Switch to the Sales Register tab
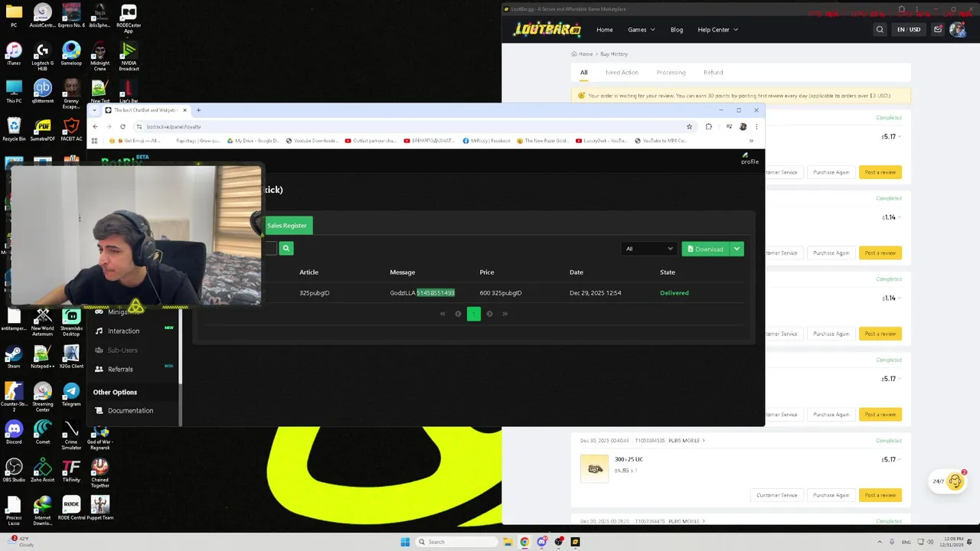 point(286,226)
